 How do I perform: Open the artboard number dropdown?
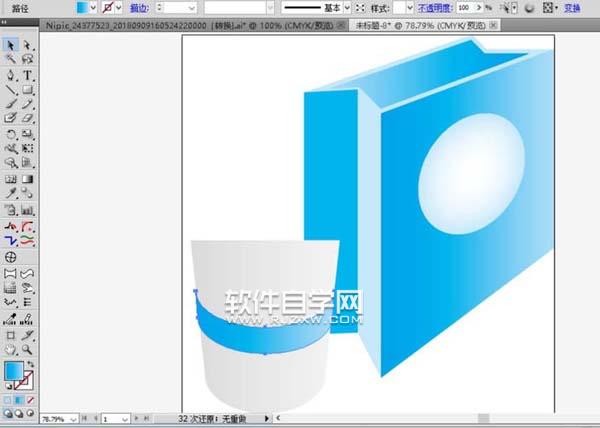pos(124,419)
